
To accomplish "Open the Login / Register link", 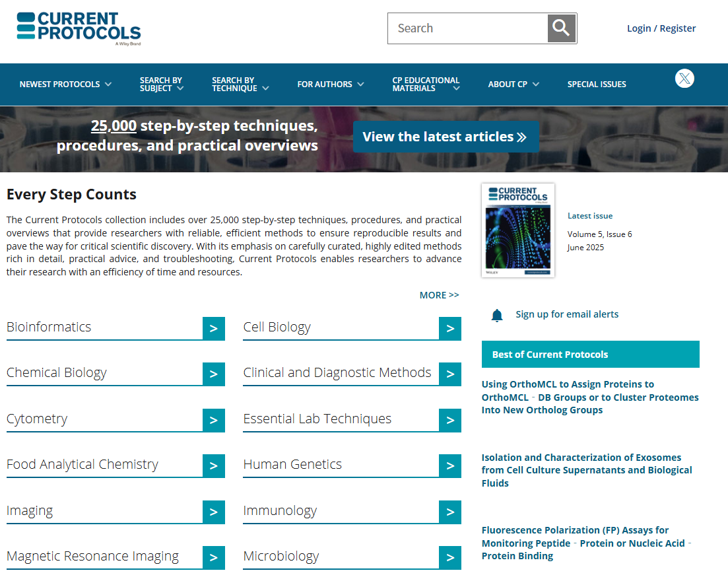I will (661, 28).
